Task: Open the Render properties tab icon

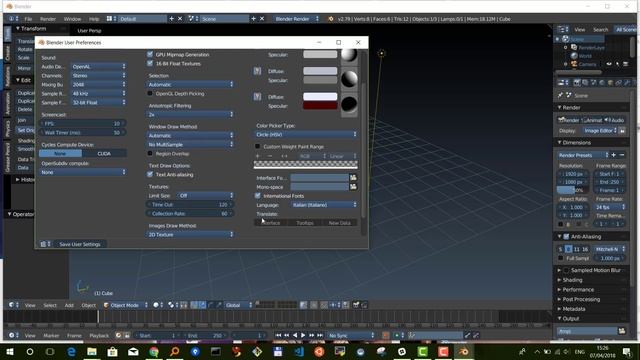Action: [x=577, y=82]
